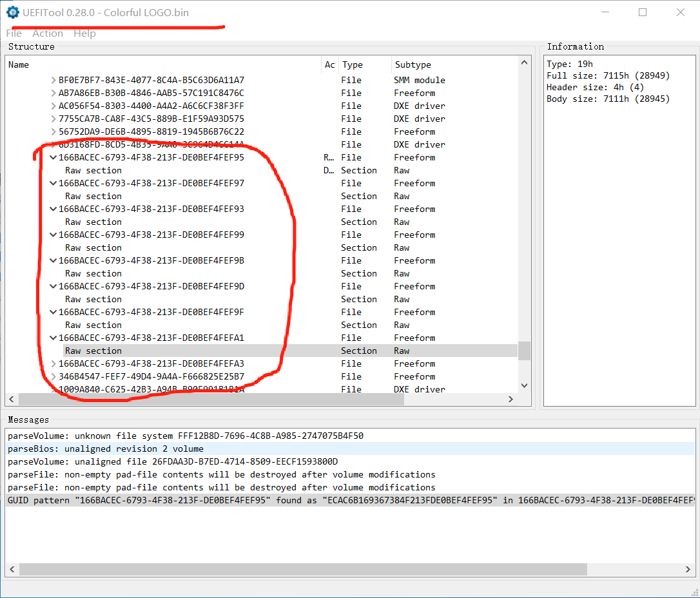Click the UEFITool gear app icon
The width and height of the screenshot is (700, 598).
12,12
